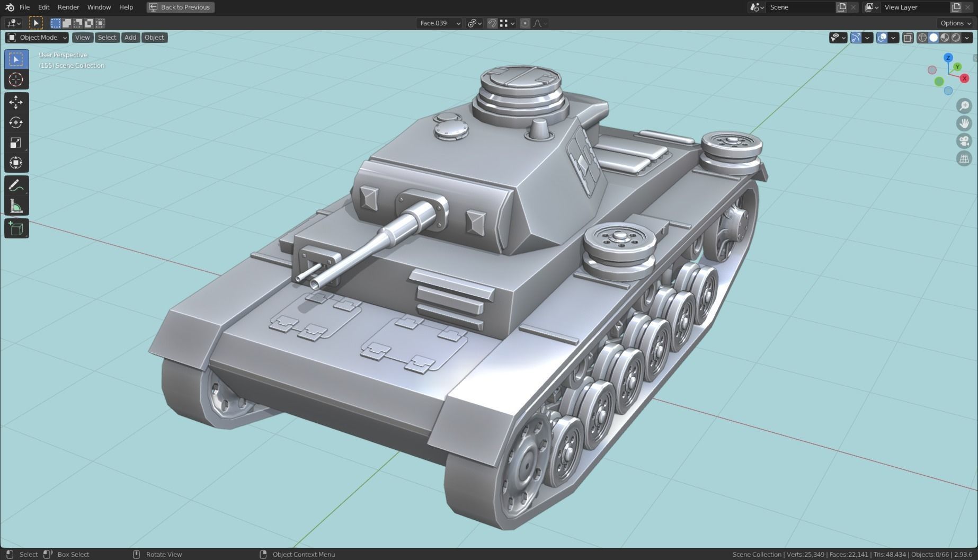Choose Invert selection mode

pyautogui.click(x=89, y=23)
